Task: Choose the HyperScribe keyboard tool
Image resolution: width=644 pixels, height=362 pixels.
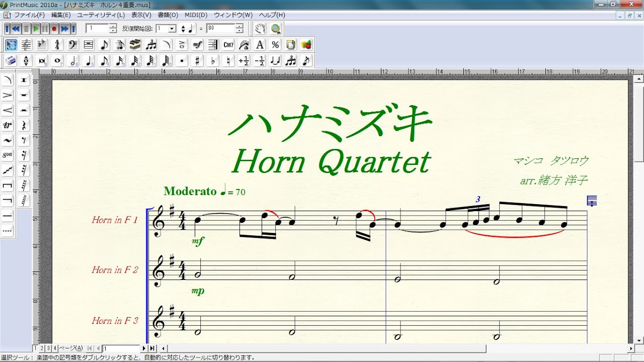Action: [x=135, y=45]
